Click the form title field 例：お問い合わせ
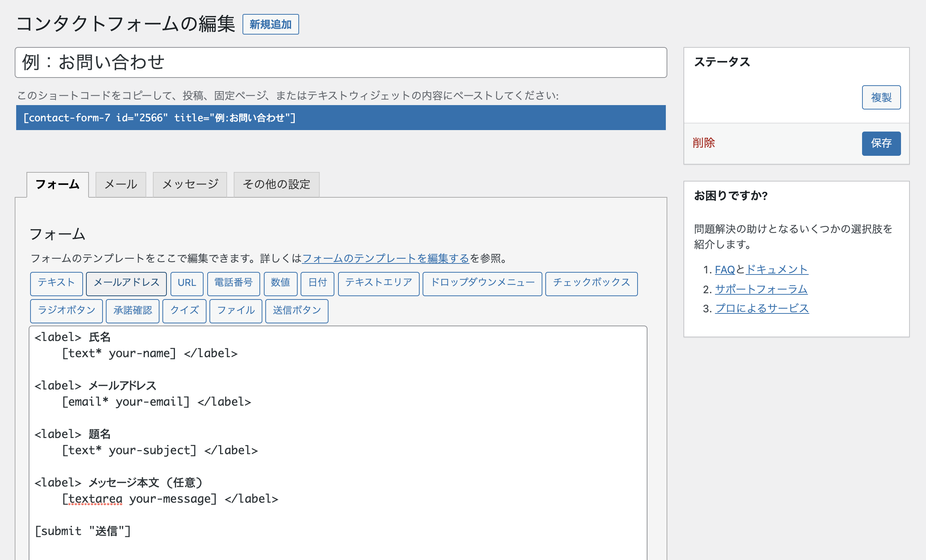The height and width of the screenshot is (560, 926). (341, 62)
